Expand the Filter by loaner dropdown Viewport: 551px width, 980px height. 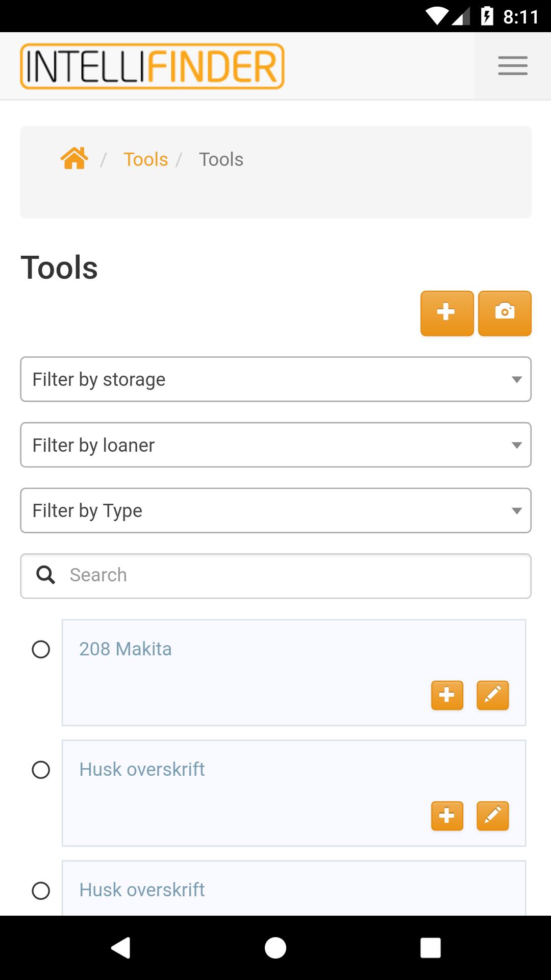275,445
